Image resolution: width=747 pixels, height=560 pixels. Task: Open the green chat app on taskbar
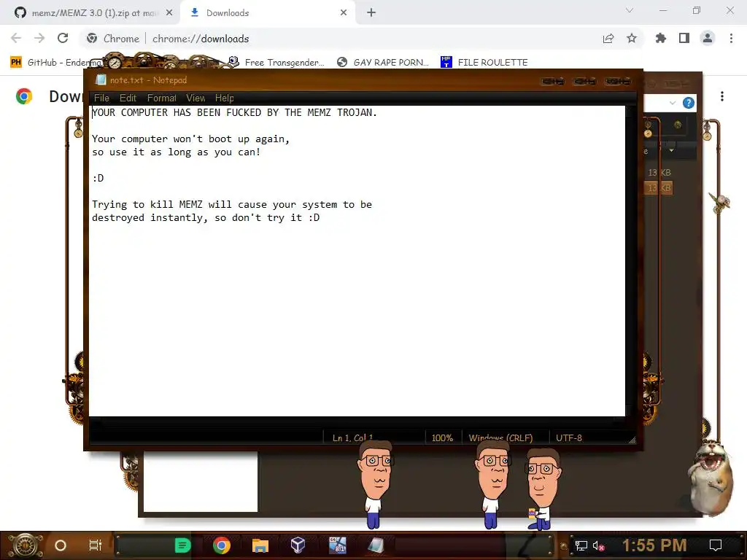point(182,545)
